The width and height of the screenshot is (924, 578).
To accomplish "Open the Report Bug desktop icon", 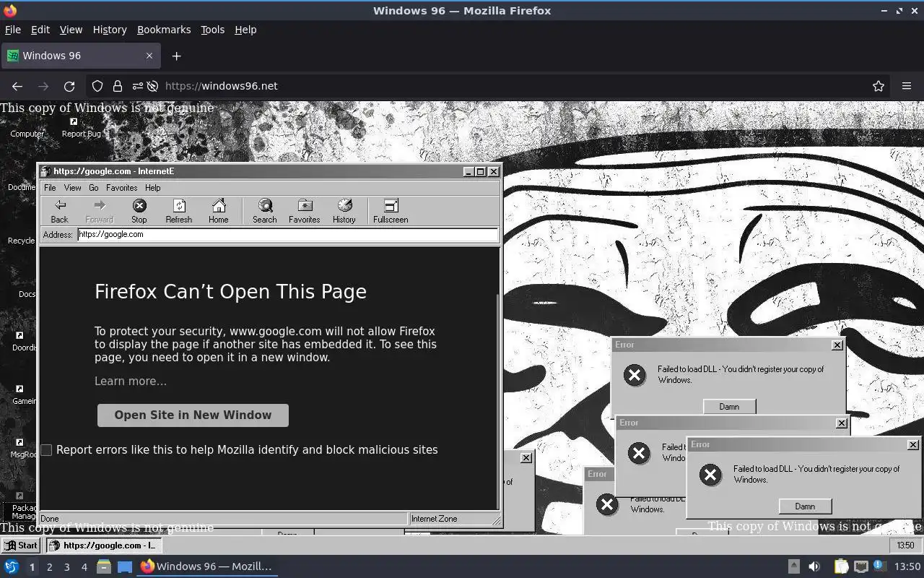I will point(81,128).
